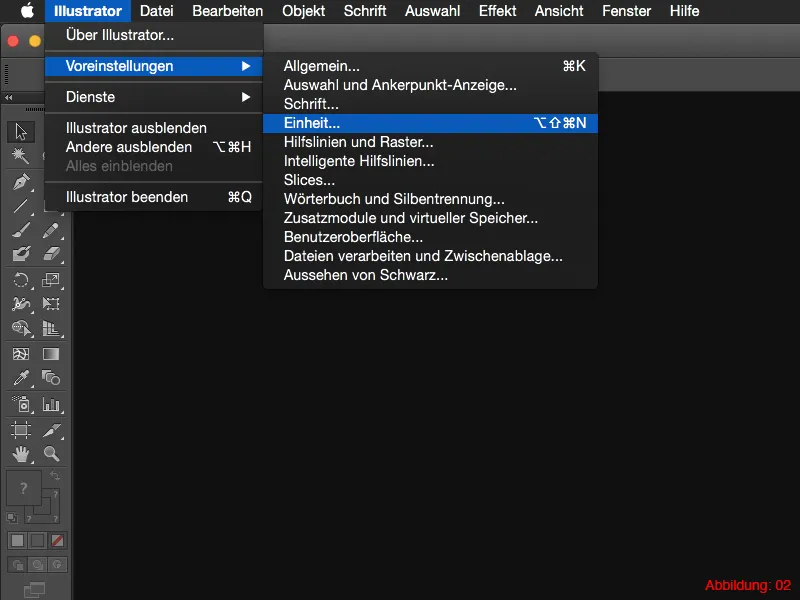Select the Hand tool
Screen dimensions: 800x600
[x=21, y=454]
